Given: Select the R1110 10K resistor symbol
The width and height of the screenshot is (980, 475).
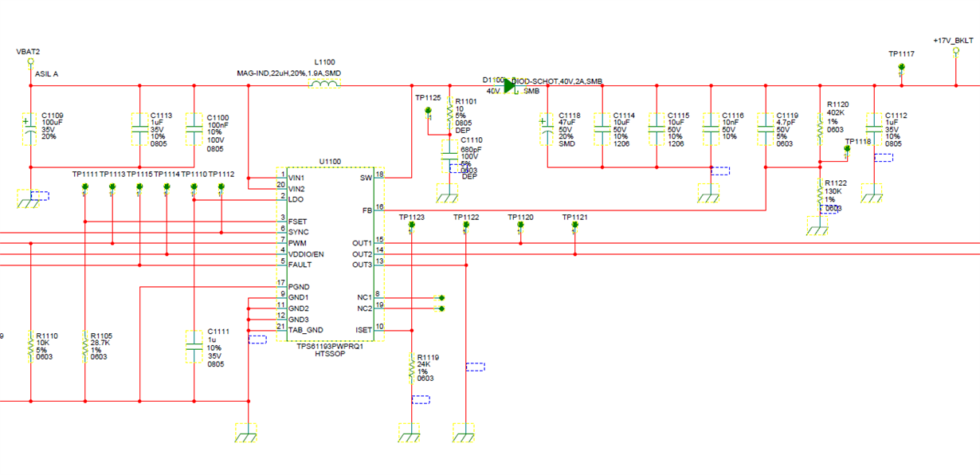Looking at the screenshot, I should tap(30, 347).
